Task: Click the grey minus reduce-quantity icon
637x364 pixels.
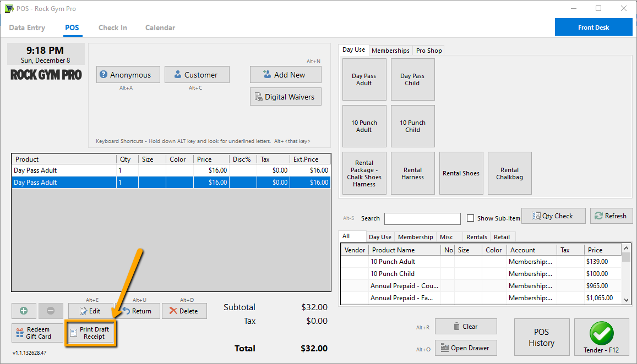Action: (x=50, y=311)
